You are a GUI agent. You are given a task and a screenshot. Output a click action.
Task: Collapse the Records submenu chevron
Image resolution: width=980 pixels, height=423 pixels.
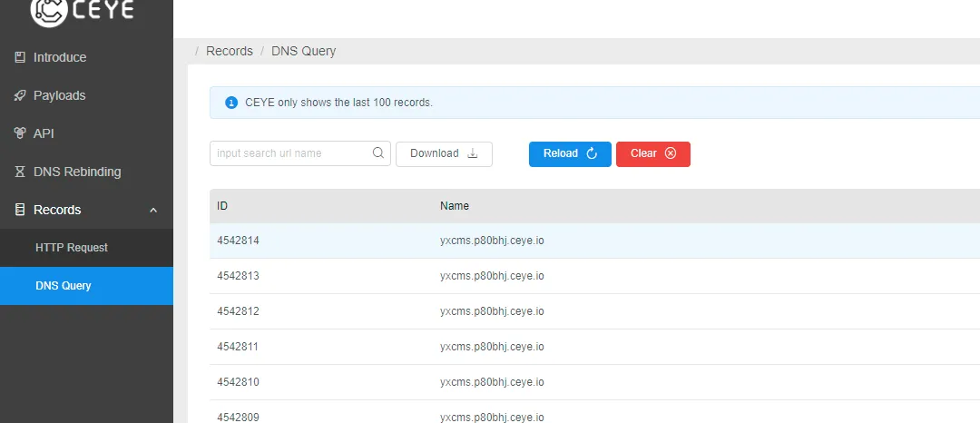153,210
